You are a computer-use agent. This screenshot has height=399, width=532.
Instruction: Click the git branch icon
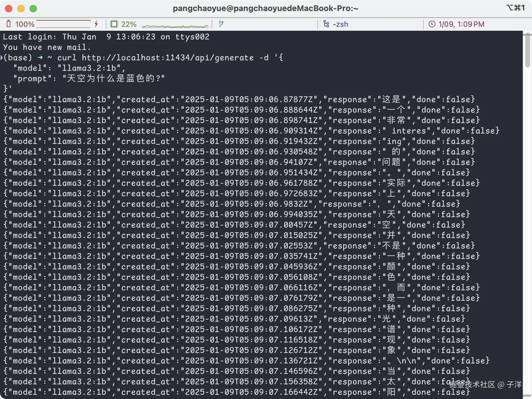pyautogui.click(x=221, y=24)
